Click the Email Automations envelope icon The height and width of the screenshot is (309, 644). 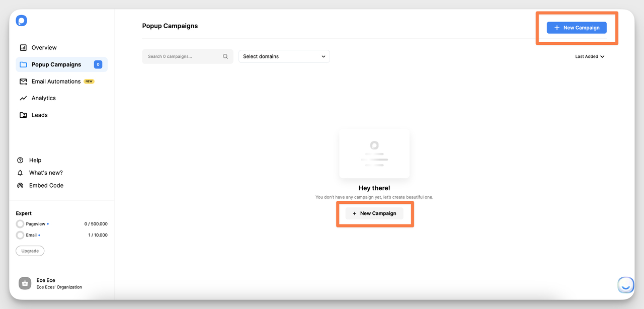[23, 82]
